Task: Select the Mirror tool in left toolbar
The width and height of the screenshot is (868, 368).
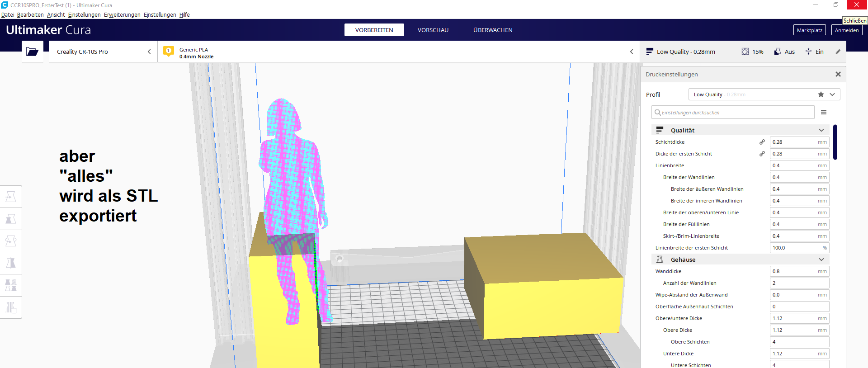Action: [x=11, y=263]
